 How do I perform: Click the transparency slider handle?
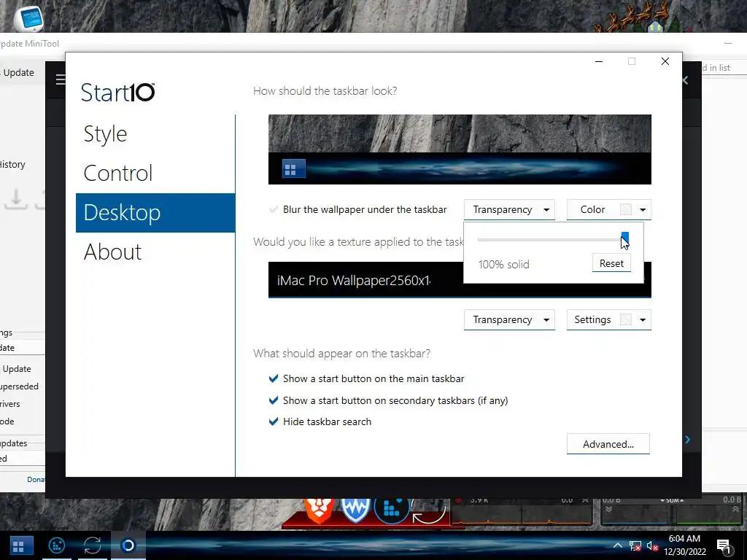click(x=624, y=238)
